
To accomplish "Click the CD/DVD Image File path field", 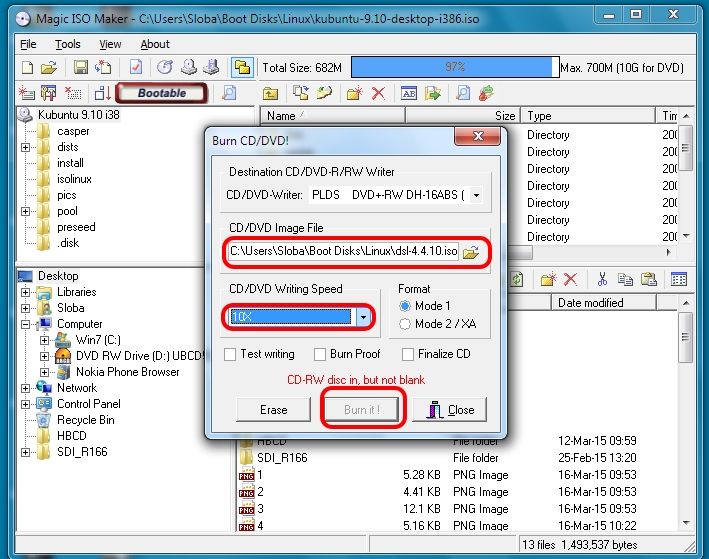I will click(x=344, y=251).
